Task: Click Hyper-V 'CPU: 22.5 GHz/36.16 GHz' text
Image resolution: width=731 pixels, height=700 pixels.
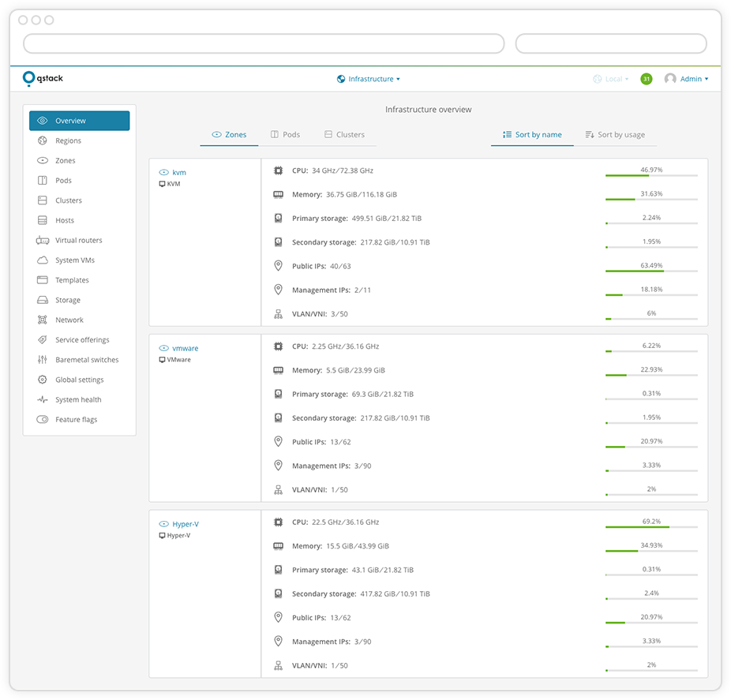Action: point(336,522)
